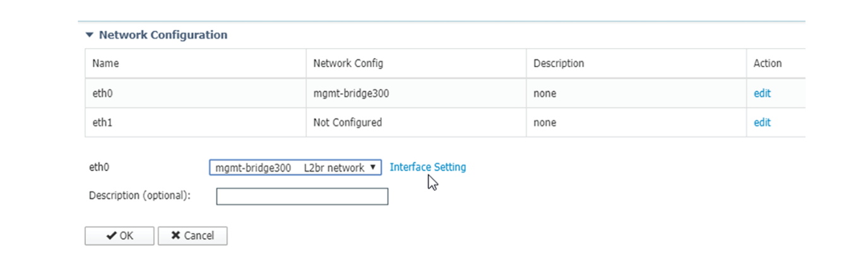Select the eth0 name cell in table
868x278 pixels.
coord(196,94)
